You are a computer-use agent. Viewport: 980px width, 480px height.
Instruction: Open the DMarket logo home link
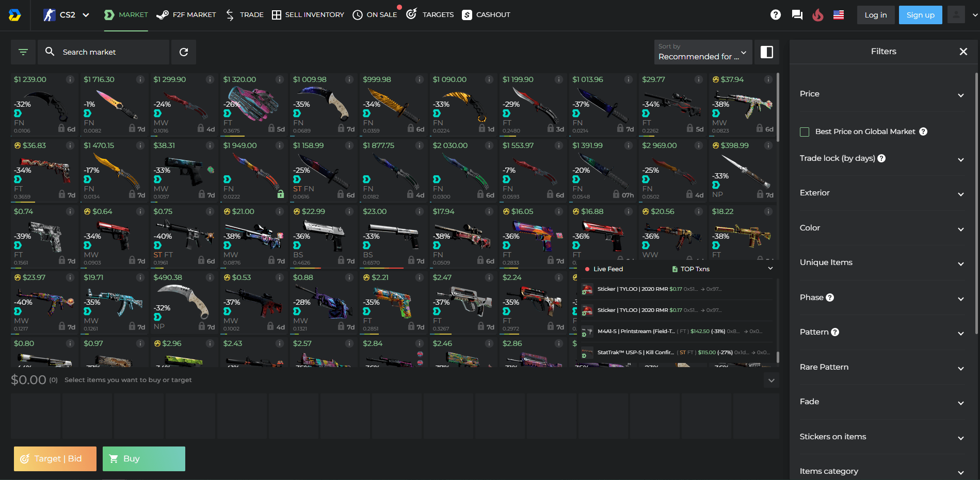(15, 15)
